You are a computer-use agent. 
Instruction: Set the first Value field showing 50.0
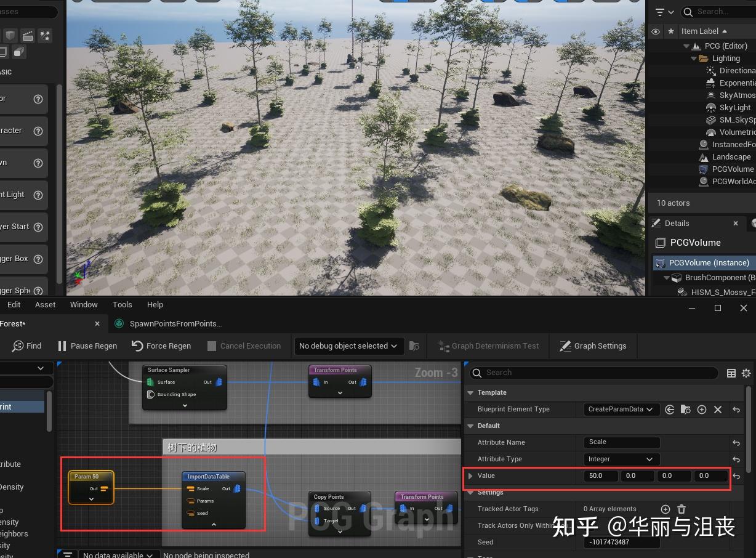(600, 475)
